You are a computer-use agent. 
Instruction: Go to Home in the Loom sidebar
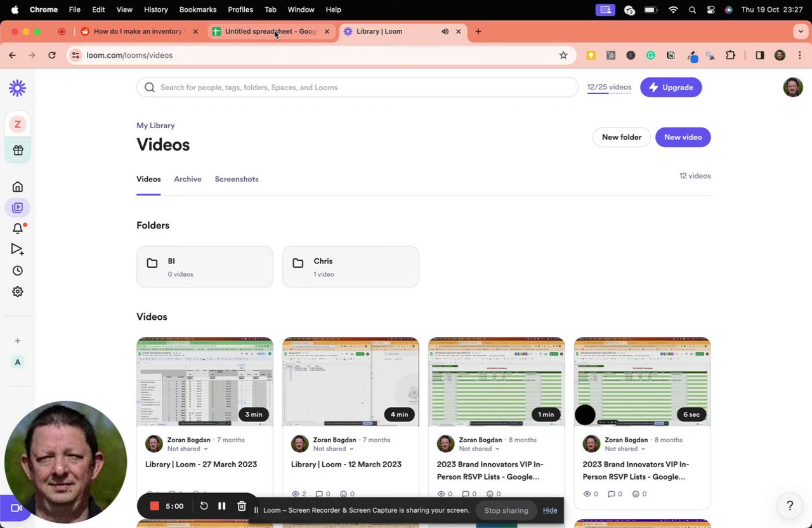coord(18,187)
